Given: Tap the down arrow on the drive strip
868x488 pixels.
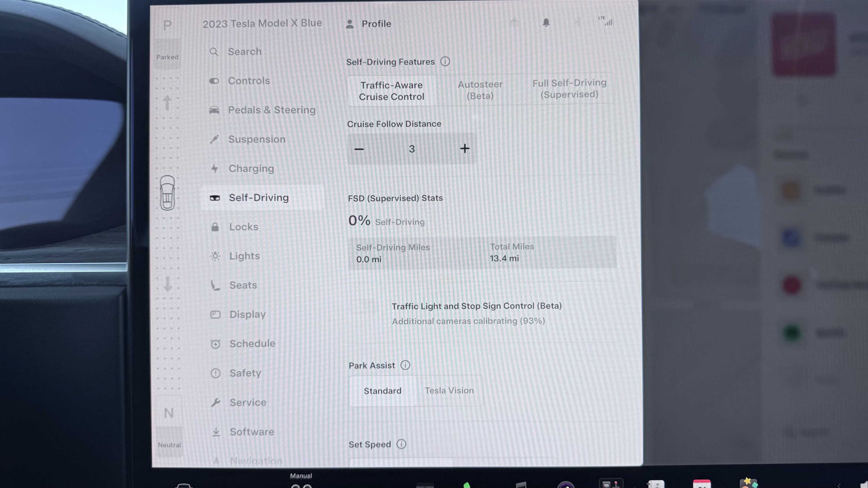Looking at the screenshot, I should pyautogui.click(x=168, y=284).
